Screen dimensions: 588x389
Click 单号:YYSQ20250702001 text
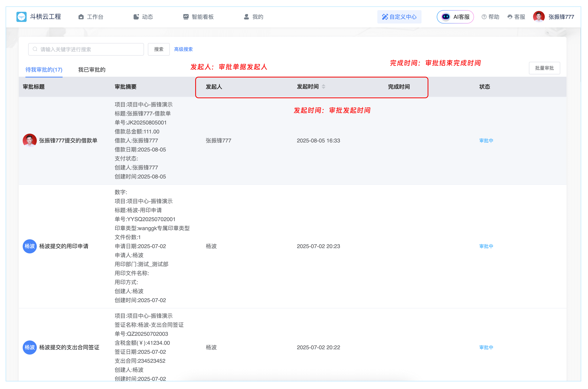tap(145, 219)
